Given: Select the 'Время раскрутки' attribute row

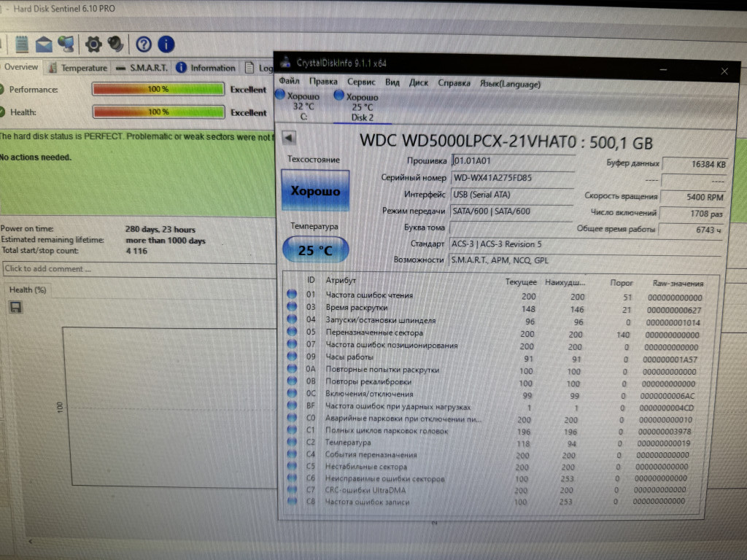Looking at the screenshot, I should [495, 308].
